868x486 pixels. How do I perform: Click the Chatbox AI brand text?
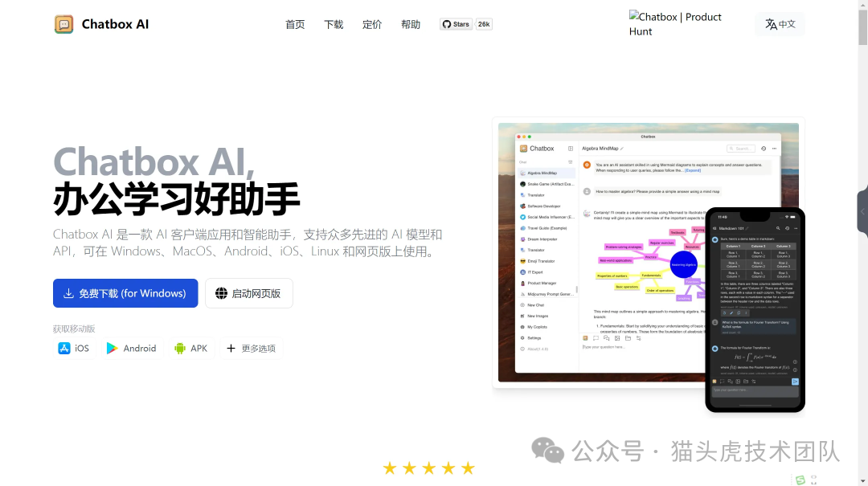115,24
